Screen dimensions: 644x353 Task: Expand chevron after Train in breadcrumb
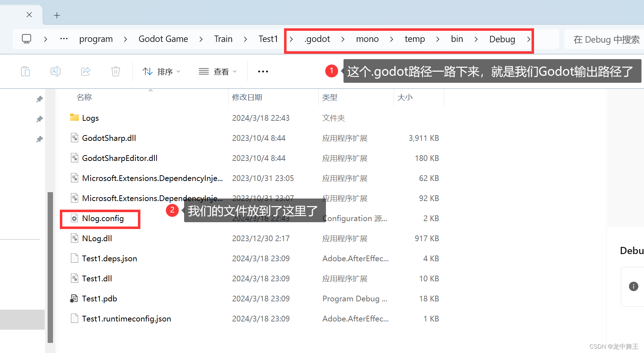[245, 39]
